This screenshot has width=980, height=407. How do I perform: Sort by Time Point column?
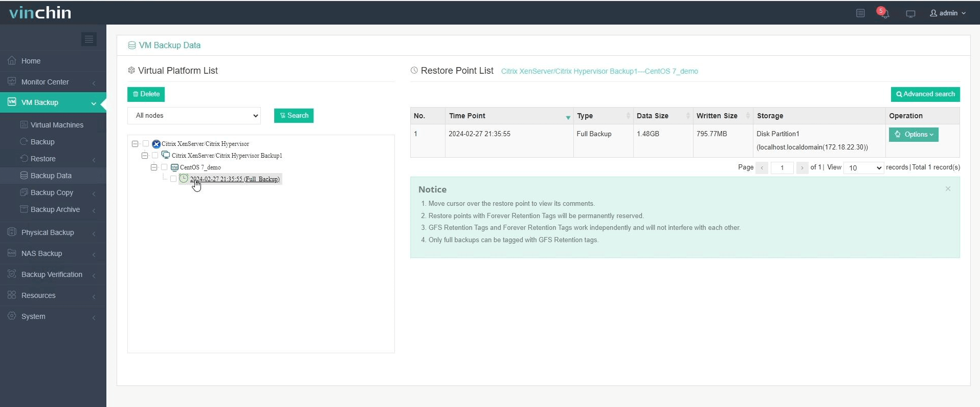509,116
